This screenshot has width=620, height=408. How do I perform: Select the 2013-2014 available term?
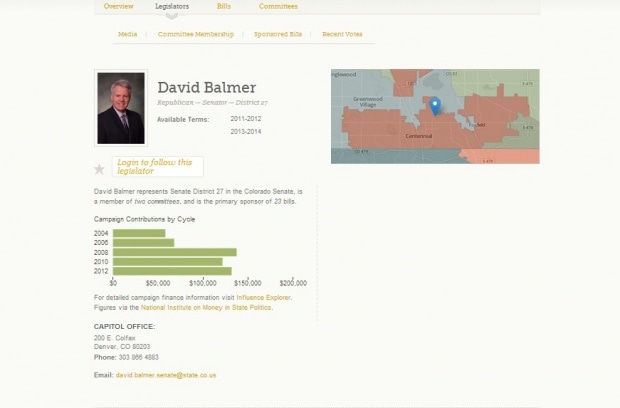tap(245, 131)
